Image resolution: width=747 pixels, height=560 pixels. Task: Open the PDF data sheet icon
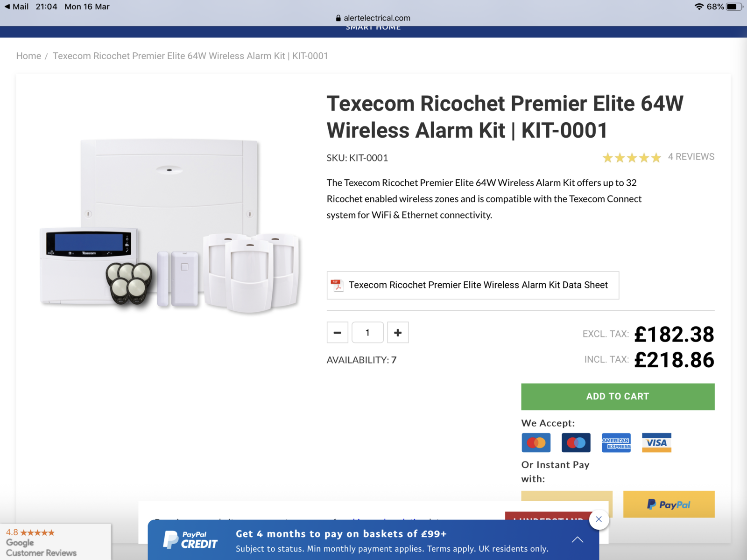coord(337,285)
